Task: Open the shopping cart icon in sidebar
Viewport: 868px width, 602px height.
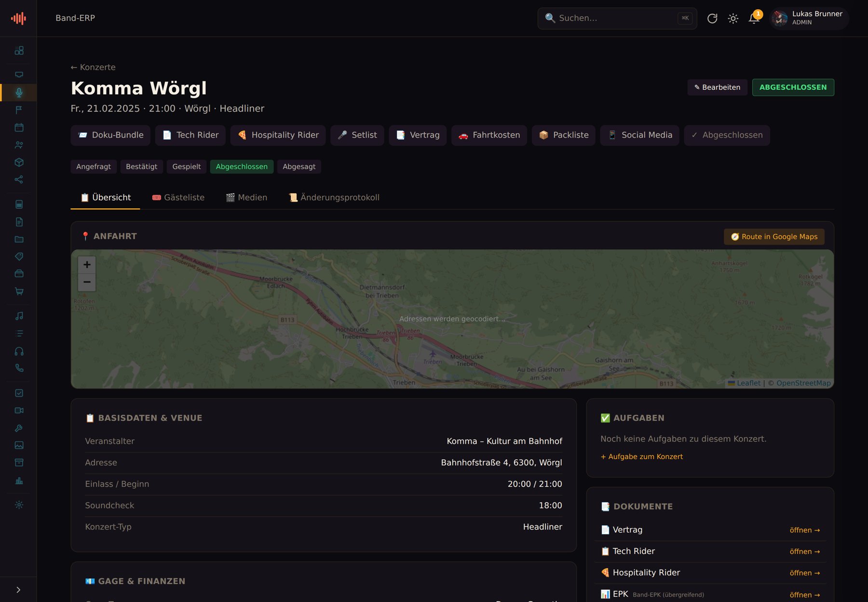Action: (x=19, y=291)
